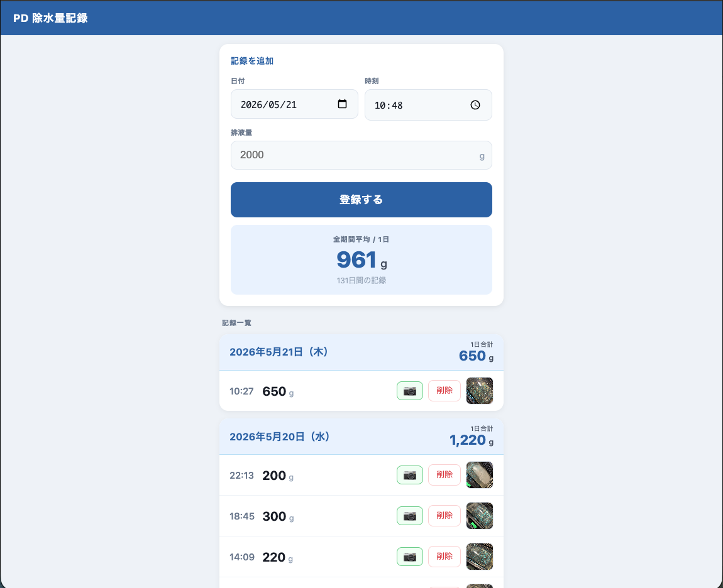Open photo thumbnail of 14:09 record
Viewport: 723px width, 588px height.
pyautogui.click(x=480, y=557)
